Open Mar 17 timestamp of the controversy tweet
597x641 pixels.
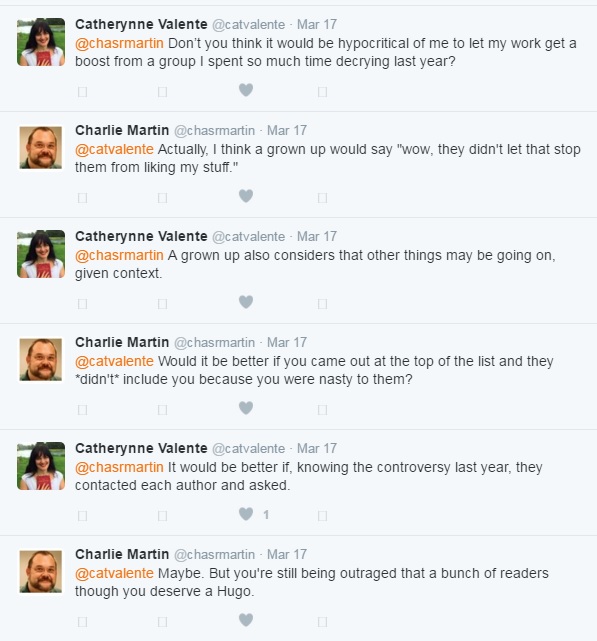tap(316, 448)
